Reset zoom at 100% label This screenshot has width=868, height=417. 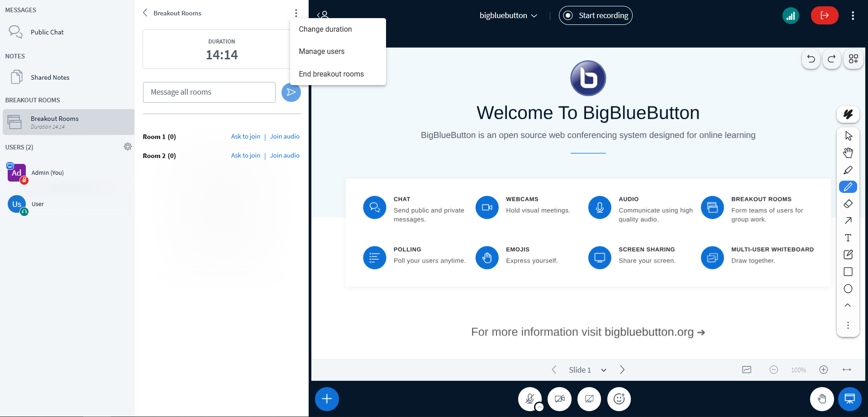(799, 370)
